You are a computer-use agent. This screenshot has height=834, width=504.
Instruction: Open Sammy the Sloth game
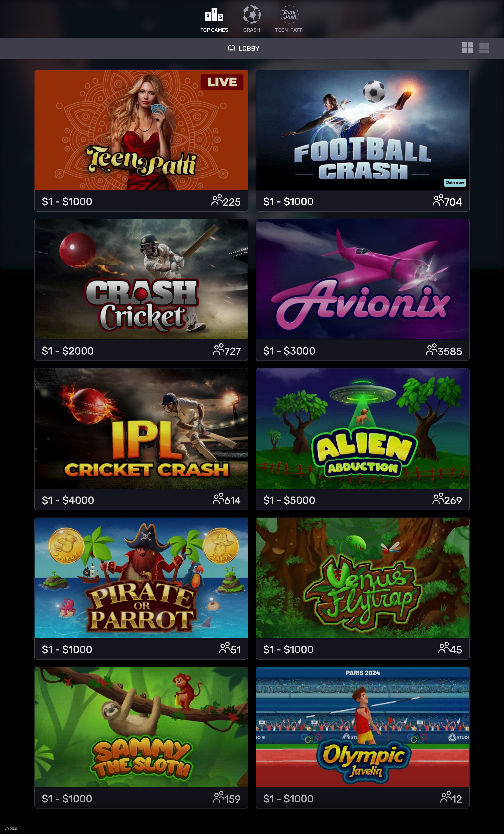(x=141, y=727)
